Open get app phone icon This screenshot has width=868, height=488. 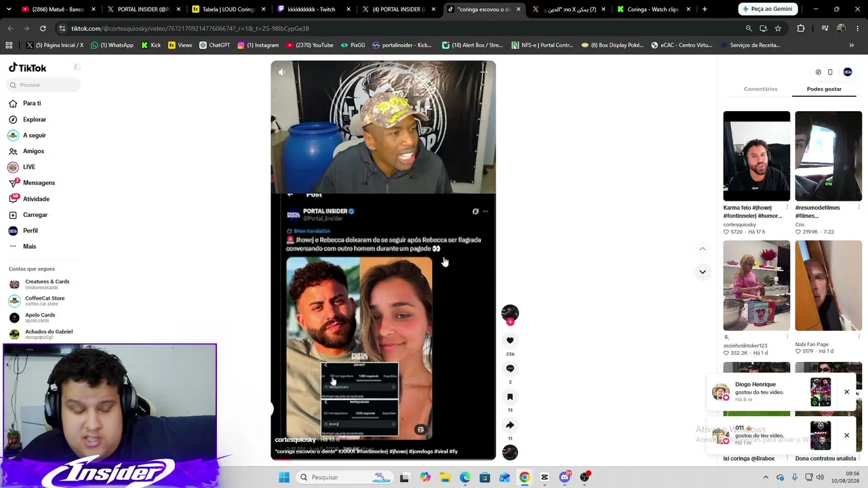point(830,72)
